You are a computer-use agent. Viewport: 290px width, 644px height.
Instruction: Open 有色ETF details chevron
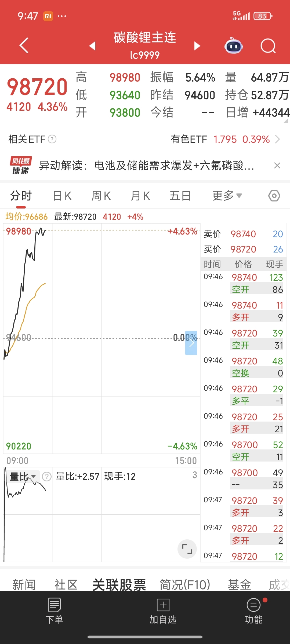click(277, 139)
